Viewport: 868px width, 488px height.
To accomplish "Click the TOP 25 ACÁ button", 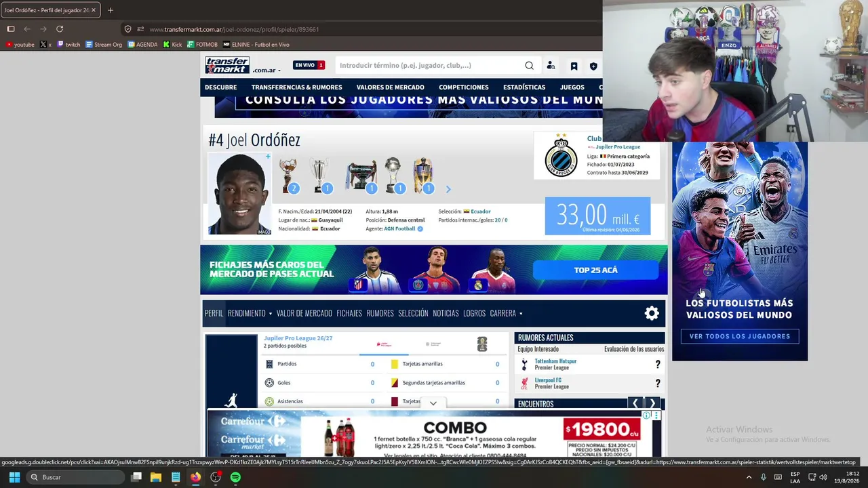I will pyautogui.click(x=595, y=270).
